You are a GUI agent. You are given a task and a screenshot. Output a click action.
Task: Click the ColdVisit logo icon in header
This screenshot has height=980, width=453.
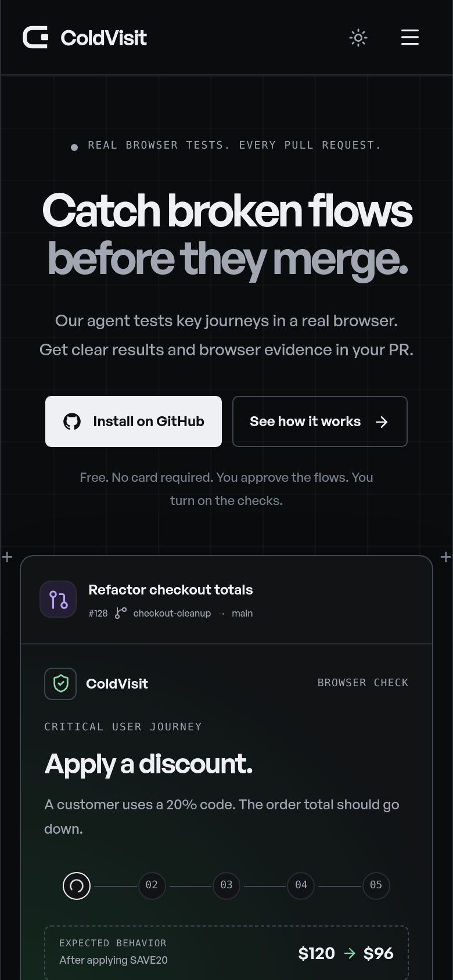coord(35,38)
